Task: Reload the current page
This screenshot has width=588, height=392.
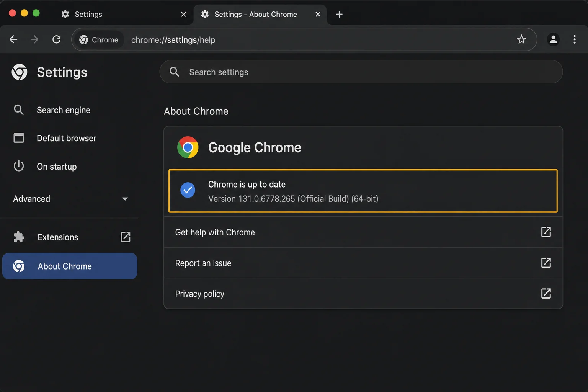Action: tap(57, 39)
